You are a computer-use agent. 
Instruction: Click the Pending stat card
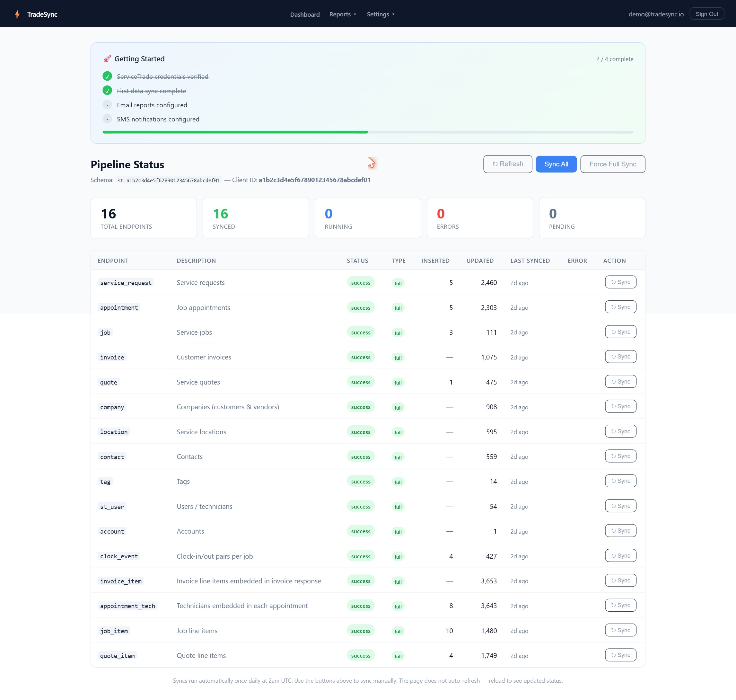(592, 218)
